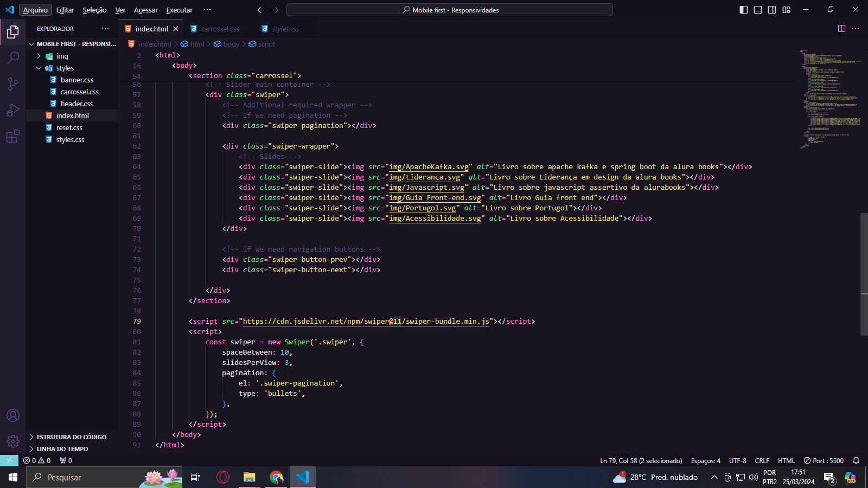This screenshot has width=868, height=488.
Task: Click Port : 5500 Live Server status
Action: [x=824, y=460]
